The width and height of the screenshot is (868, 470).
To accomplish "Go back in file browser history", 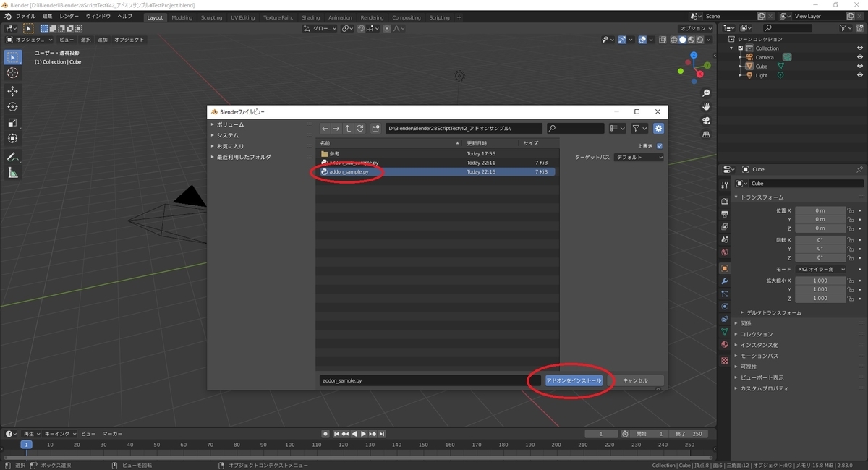I will (x=325, y=128).
